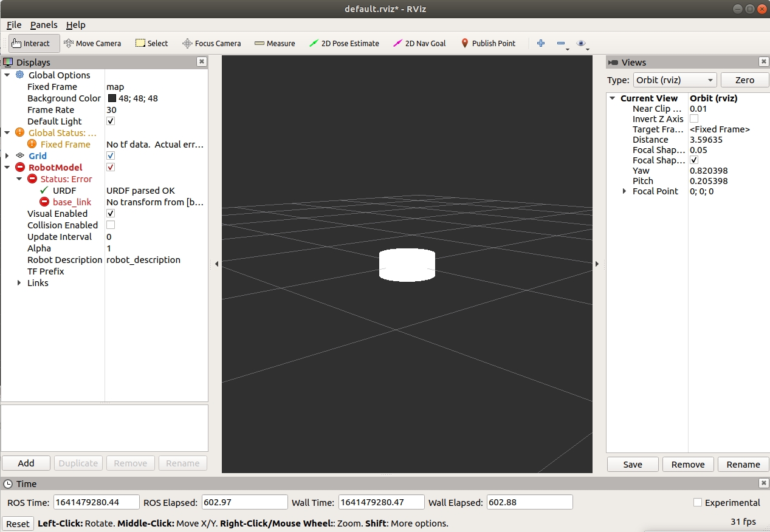
Task: Click the Wall Elapsed field
Action: click(529, 502)
